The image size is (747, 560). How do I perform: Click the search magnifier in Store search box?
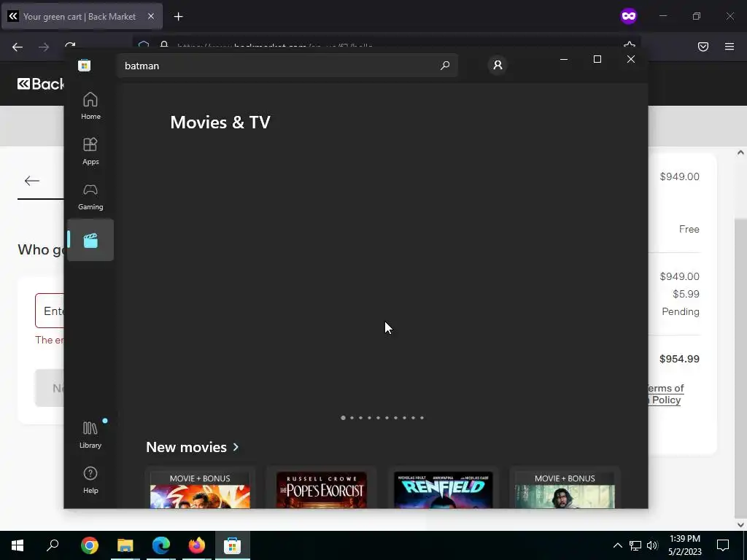pos(445,66)
